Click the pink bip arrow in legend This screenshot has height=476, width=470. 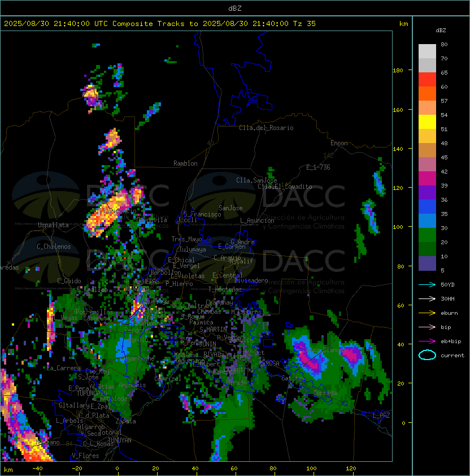click(427, 327)
